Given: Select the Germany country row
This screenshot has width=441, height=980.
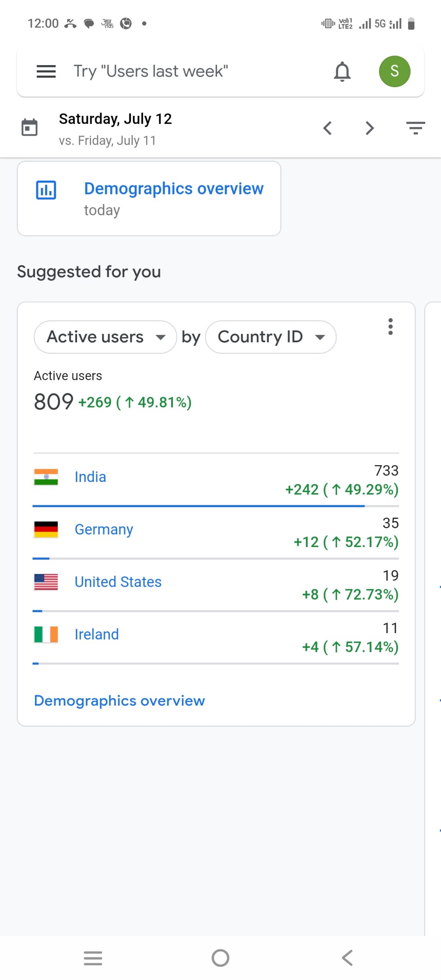Looking at the screenshot, I should [x=104, y=529].
